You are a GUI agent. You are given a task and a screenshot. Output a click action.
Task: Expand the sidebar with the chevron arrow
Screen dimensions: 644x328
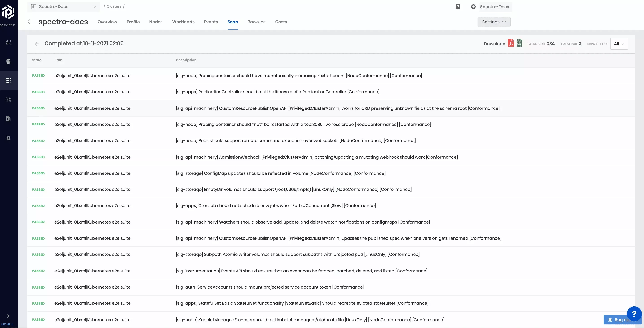8,316
